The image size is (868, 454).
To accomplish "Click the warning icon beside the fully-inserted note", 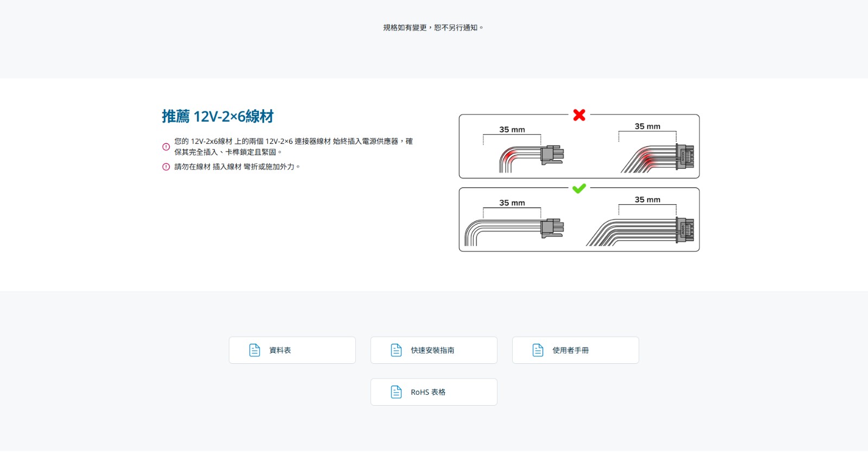I will click(166, 147).
